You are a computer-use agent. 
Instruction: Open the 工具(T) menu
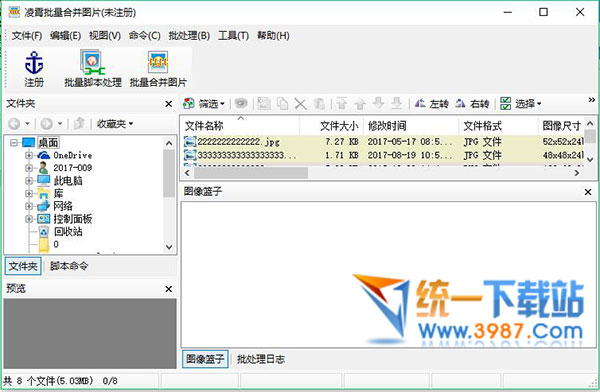(233, 36)
